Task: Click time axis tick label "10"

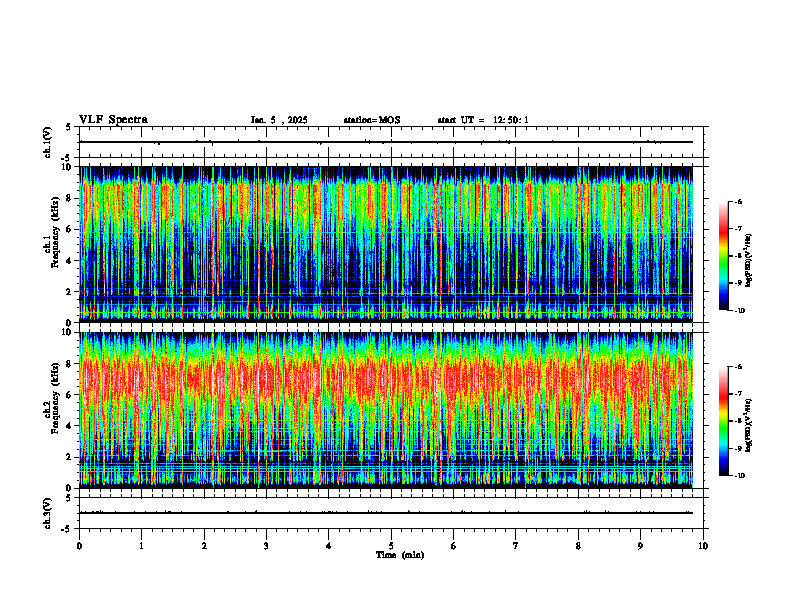Action: [703, 546]
